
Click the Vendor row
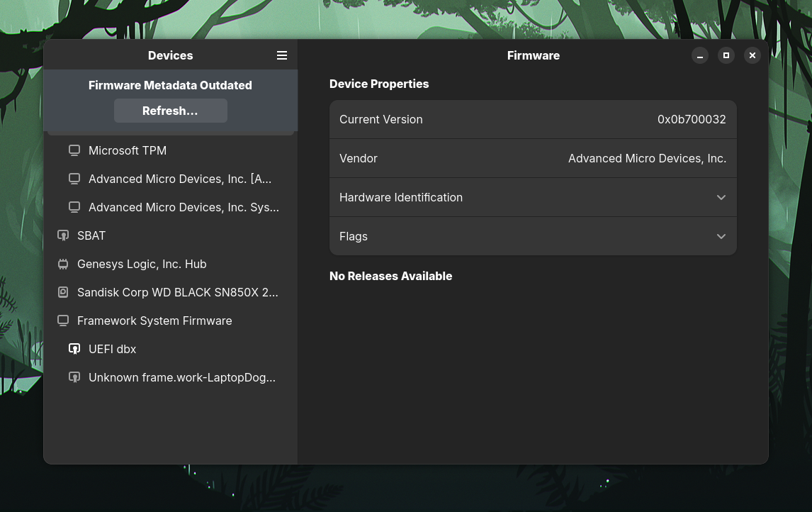(x=532, y=158)
